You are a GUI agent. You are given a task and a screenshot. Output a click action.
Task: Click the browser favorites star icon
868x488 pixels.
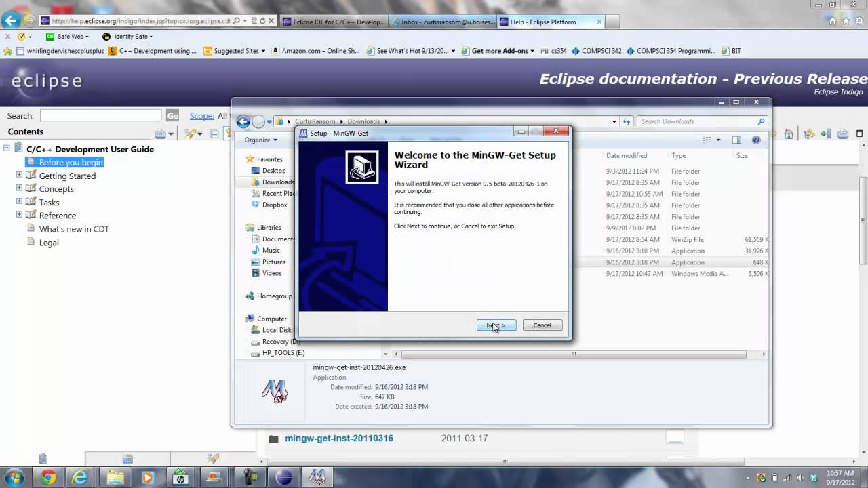click(x=845, y=21)
